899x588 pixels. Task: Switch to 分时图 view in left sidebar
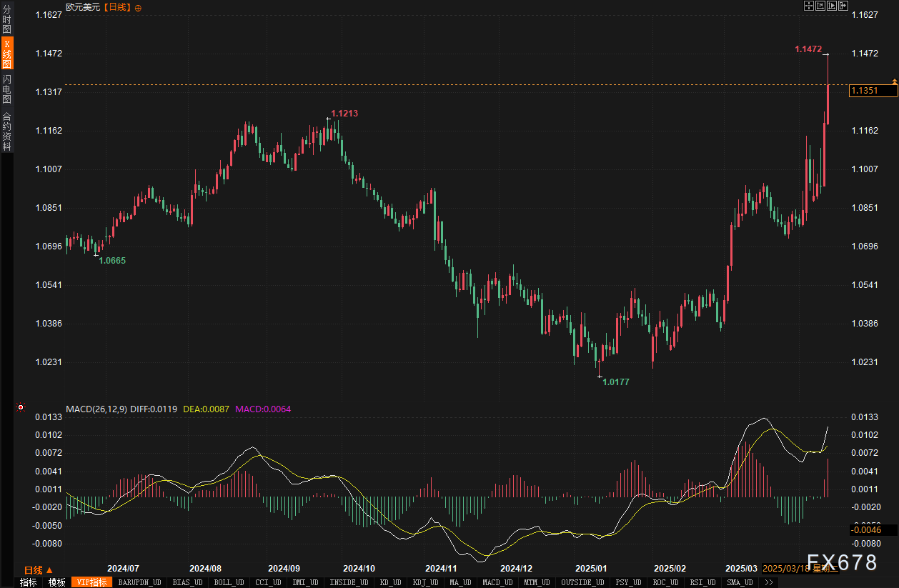7,20
